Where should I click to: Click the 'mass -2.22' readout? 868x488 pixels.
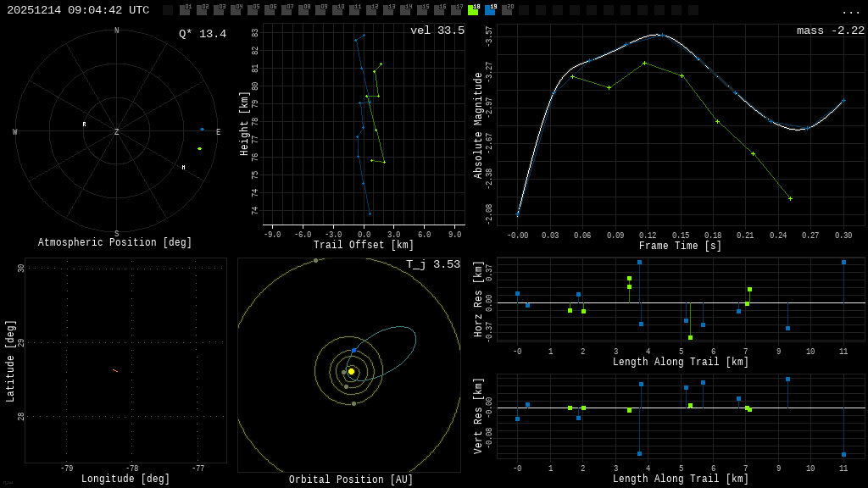830,30
